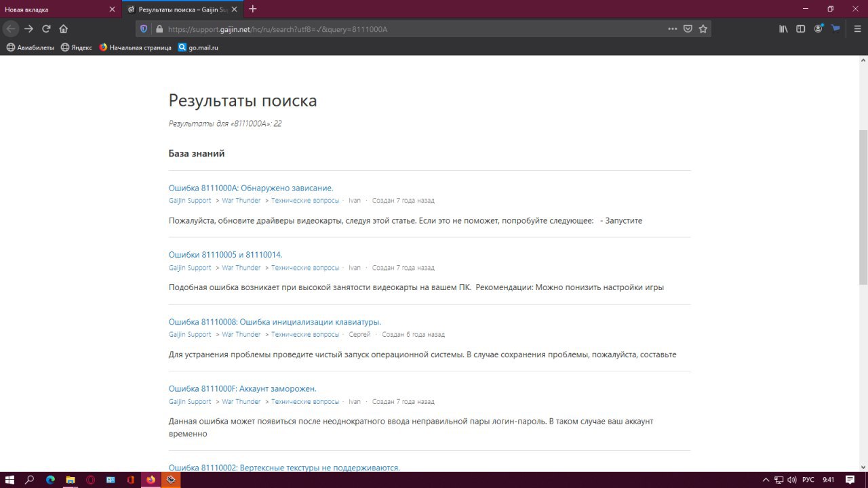
Task: Launch Opera browser from taskbar
Action: [90, 480]
